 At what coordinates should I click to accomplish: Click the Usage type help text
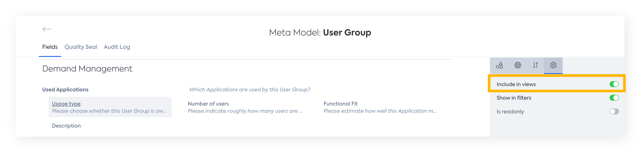109,111
